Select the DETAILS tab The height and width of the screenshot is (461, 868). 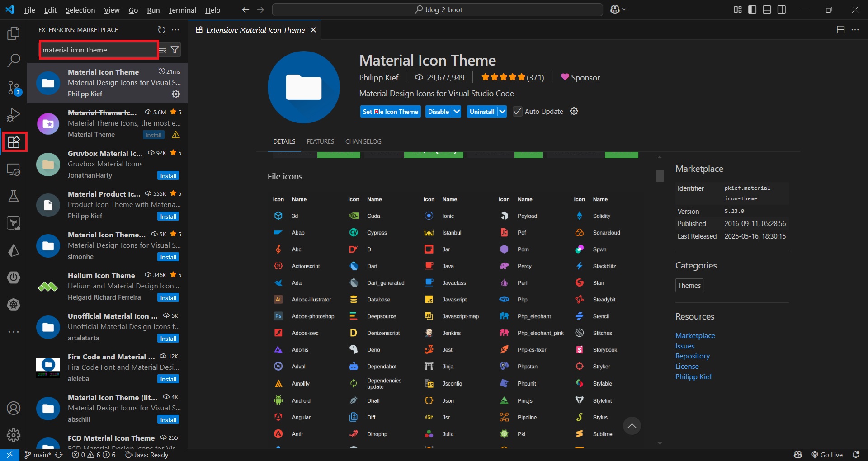click(x=284, y=141)
